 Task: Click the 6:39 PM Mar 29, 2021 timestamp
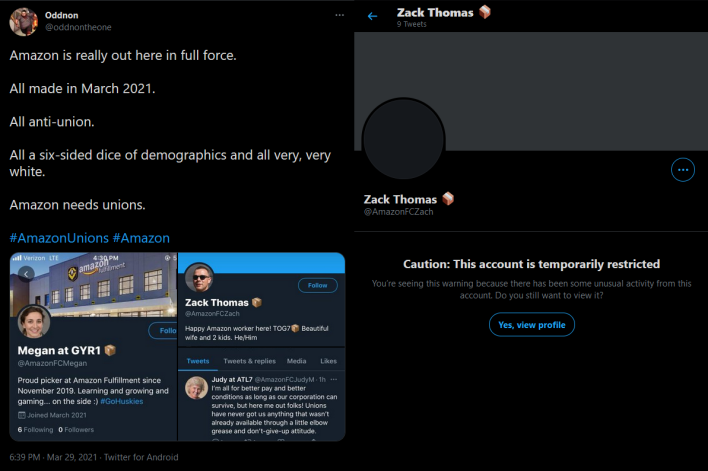[x=53, y=457]
